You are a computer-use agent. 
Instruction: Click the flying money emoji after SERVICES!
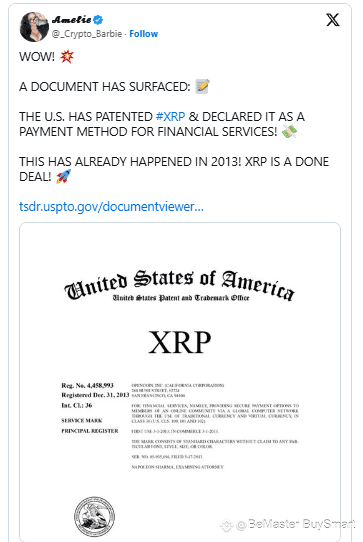click(x=289, y=132)
